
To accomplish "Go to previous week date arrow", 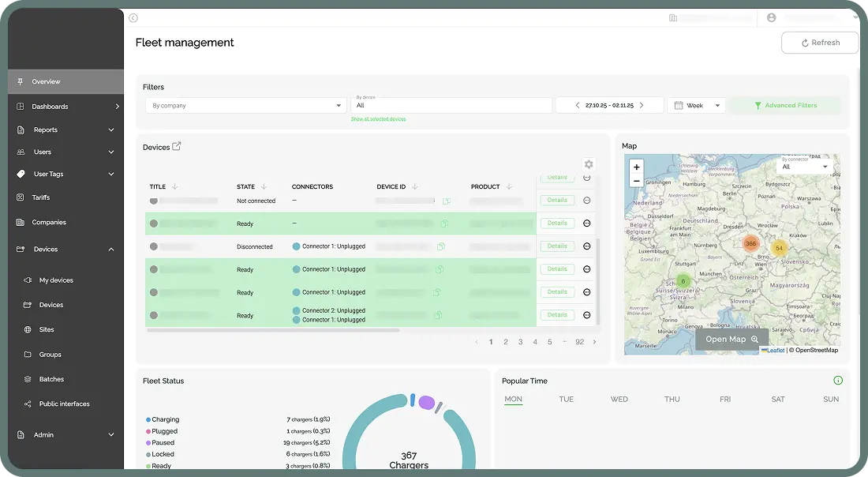I will tap(578, 105).
